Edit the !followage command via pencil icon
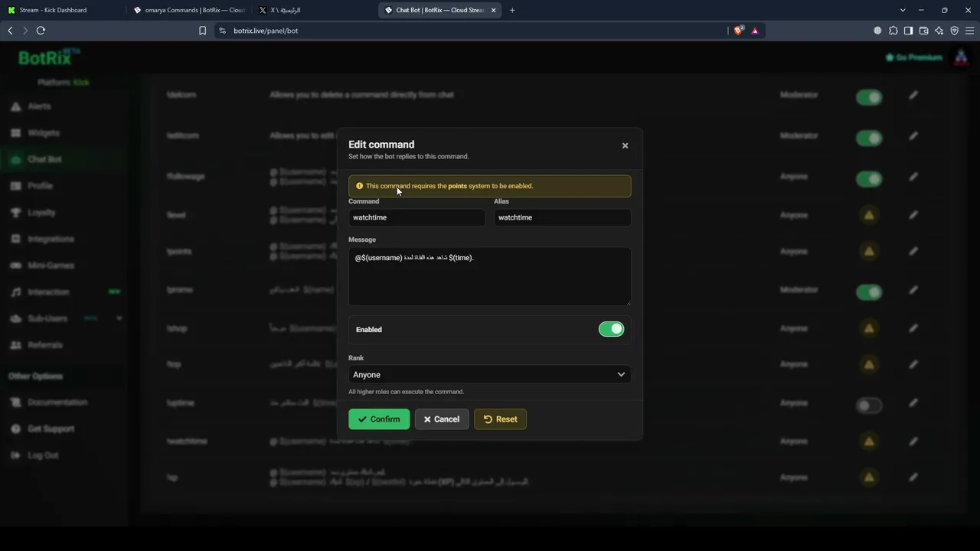This screenshot has height=551, width=980. coord(913,176)
